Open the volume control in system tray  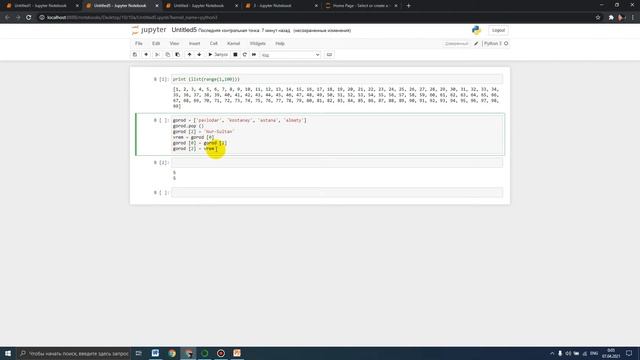click(569, 353)
